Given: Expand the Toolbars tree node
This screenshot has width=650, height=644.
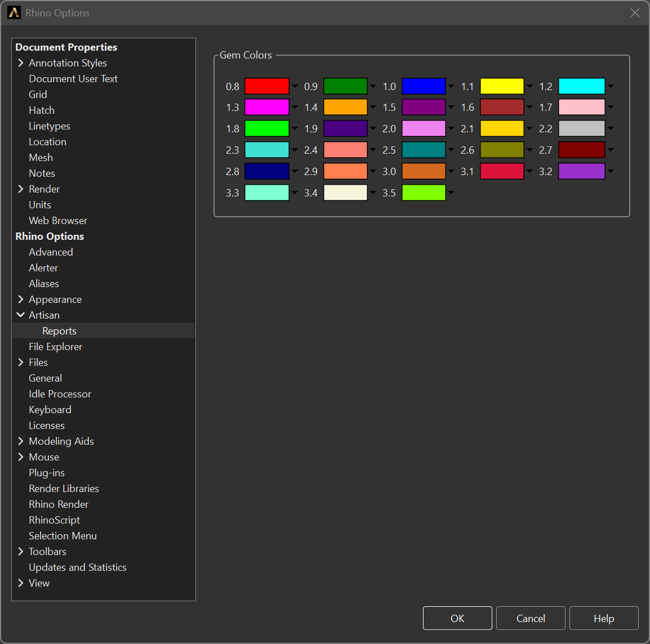Looking at the screenshot, I should [21, 551].
